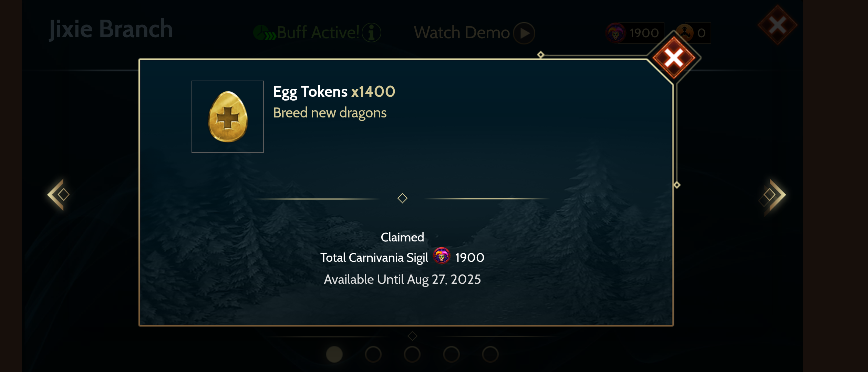Screen dimensions: 868x372
Task: Go to previous reward with left arrow
Action: coord(59,195)
